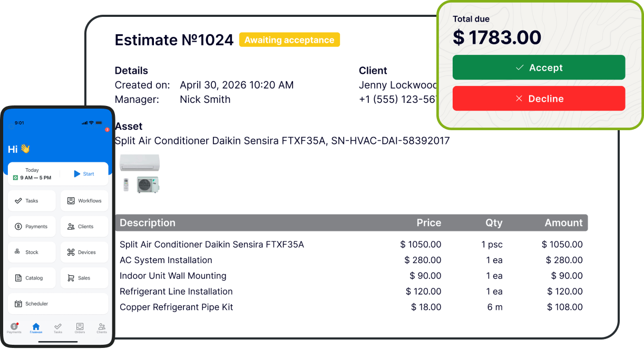
Task: Open the Catalog icon tile
Action: [32, 278]
